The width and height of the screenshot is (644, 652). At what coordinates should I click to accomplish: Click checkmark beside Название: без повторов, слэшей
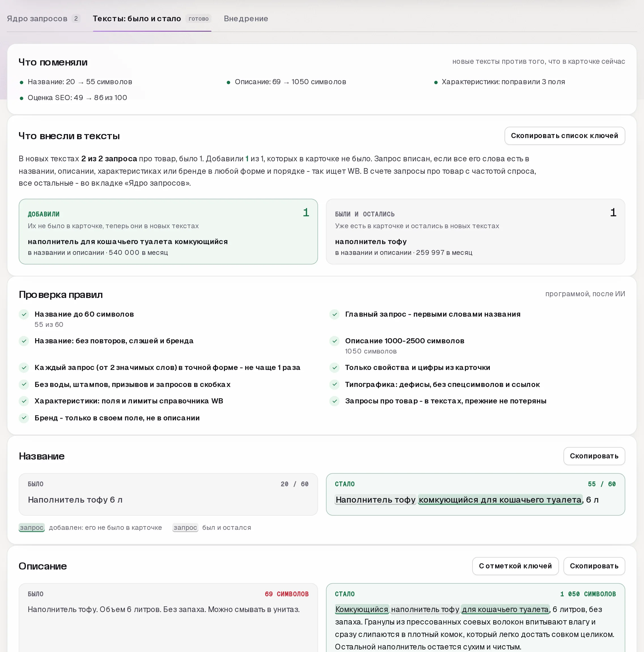coord(24,341)
